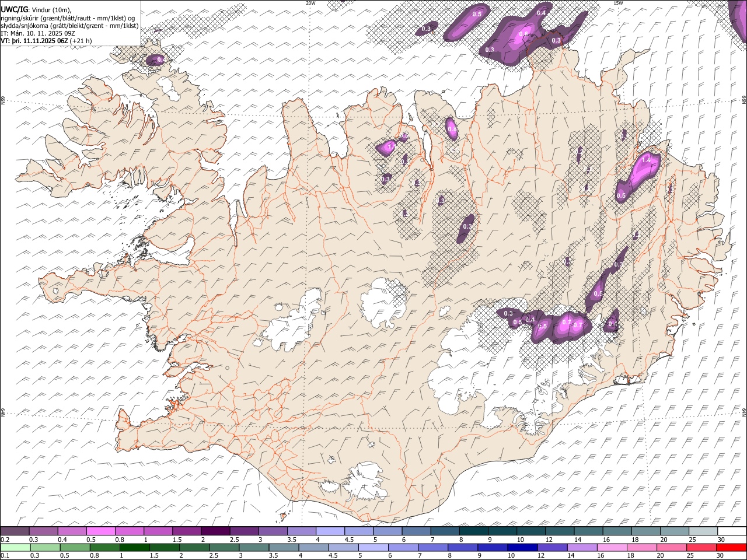The image size is (747, 560).
Task: Select snow scale swatch between 2 and 2.5
Action: (215, 531)
